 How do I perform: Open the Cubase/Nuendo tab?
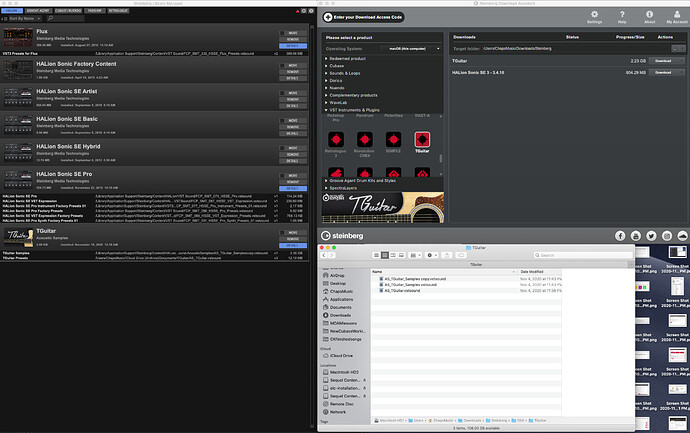(68, 11)
